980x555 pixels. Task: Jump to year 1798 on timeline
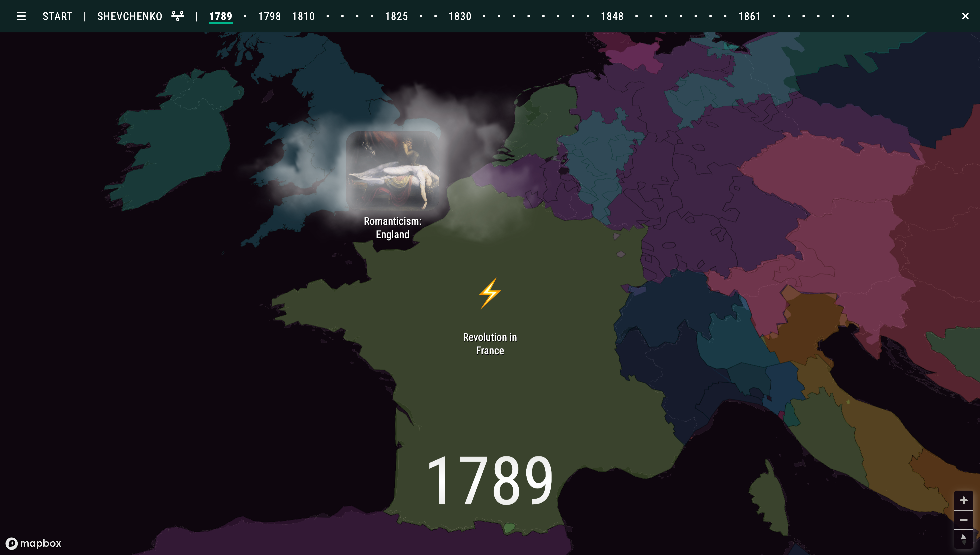[x=269, y=16]
